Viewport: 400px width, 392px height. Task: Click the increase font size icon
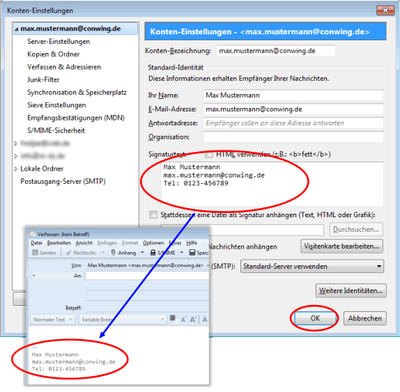pos(193,320)
